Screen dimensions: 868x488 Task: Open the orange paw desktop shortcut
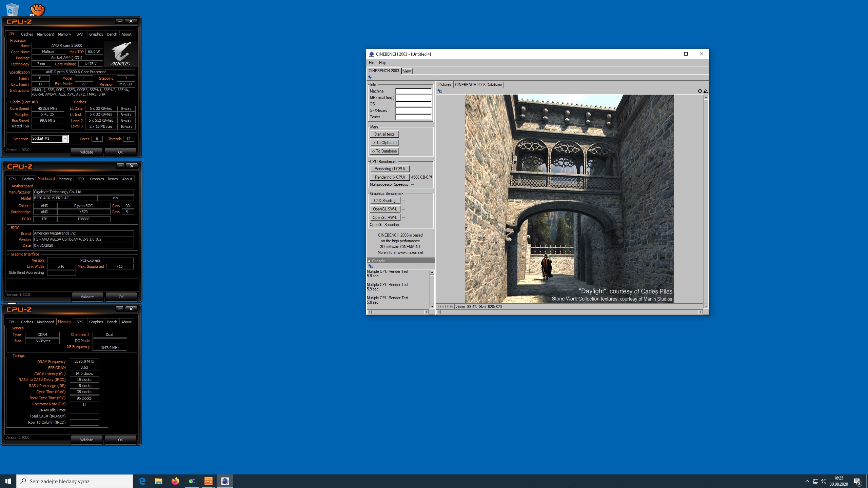pos(37,9)
